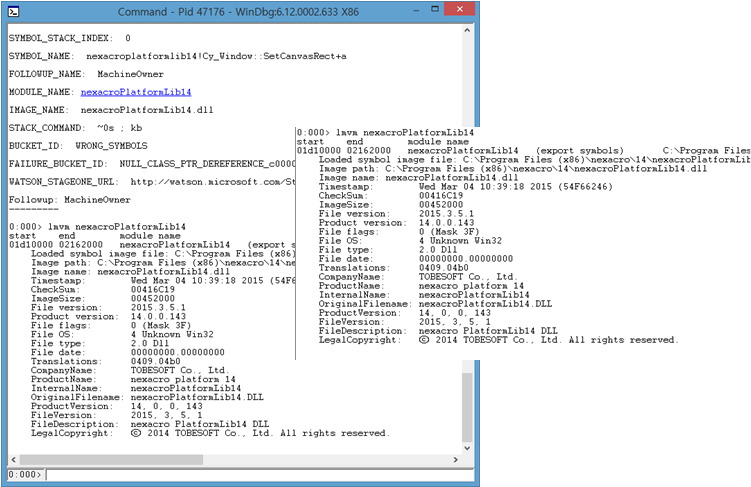This screenshot has height=487, width=751.
Task: Click the horizontal scrollbar left arrow
Action: [x=13, y=460]
